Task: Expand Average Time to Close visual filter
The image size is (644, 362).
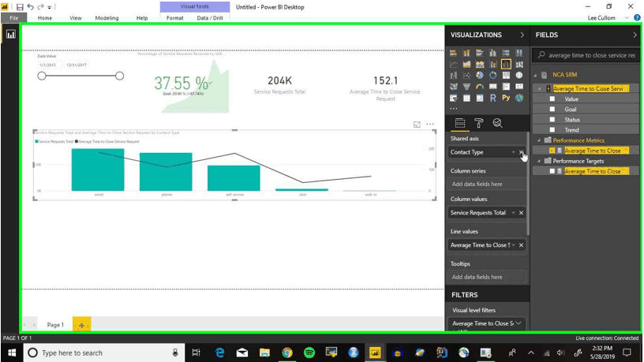Action: (519, 323)
